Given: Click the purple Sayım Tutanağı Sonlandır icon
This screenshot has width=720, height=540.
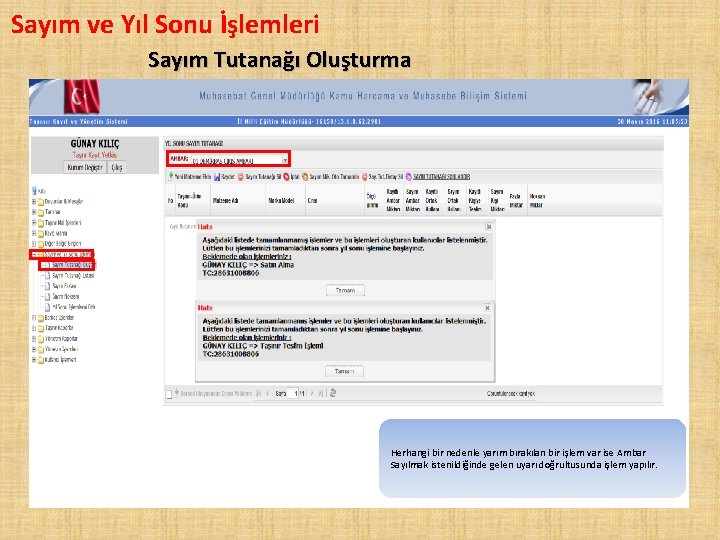Looking at the screenshot, I should point(408,177).
